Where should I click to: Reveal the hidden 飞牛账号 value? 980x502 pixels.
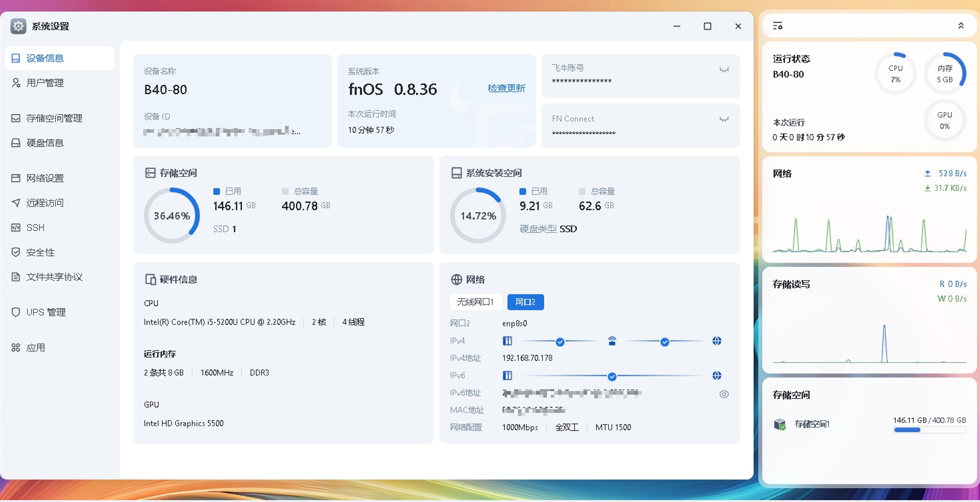[723, 70]
